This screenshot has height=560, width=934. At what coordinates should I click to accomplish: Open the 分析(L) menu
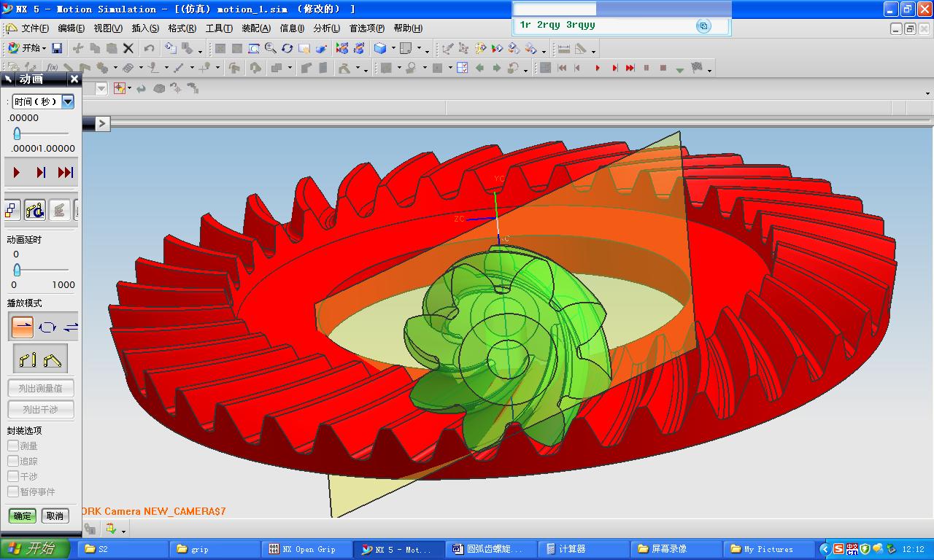coord(326,28)
